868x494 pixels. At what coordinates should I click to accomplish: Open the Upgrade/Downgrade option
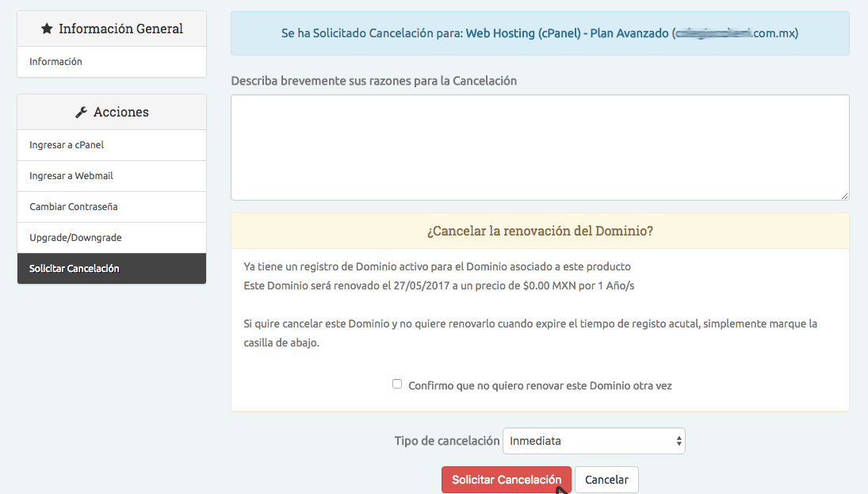click(x=75, y=238)
